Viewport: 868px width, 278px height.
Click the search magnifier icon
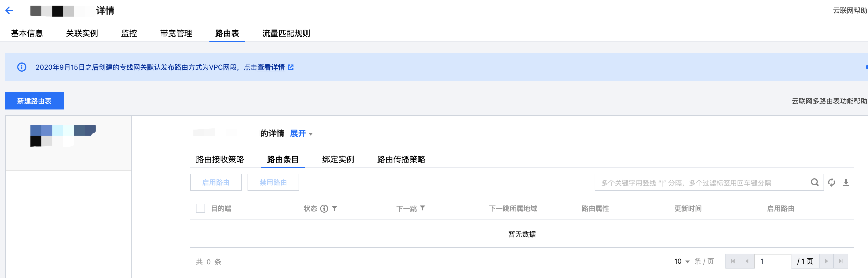pos(814,182)
